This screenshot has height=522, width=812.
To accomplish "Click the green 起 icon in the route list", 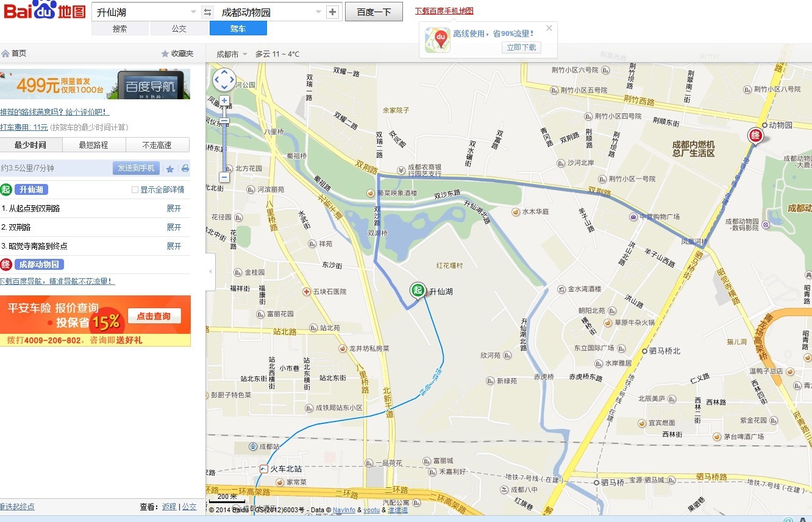I will [6, 189].
